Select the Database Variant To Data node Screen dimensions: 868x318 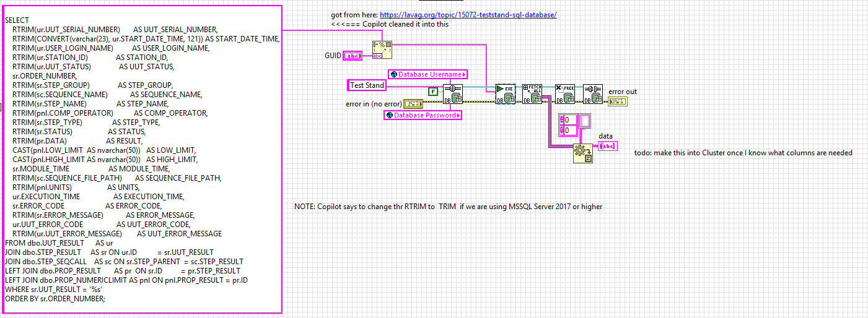582,153
